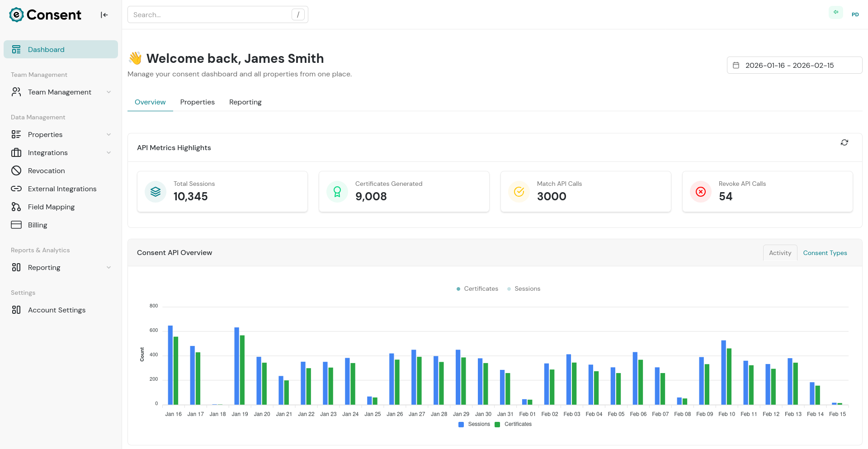This screenshot has height=449, width=868.
Task: Open Revocation from the sidebar
Action: (46, 170)
